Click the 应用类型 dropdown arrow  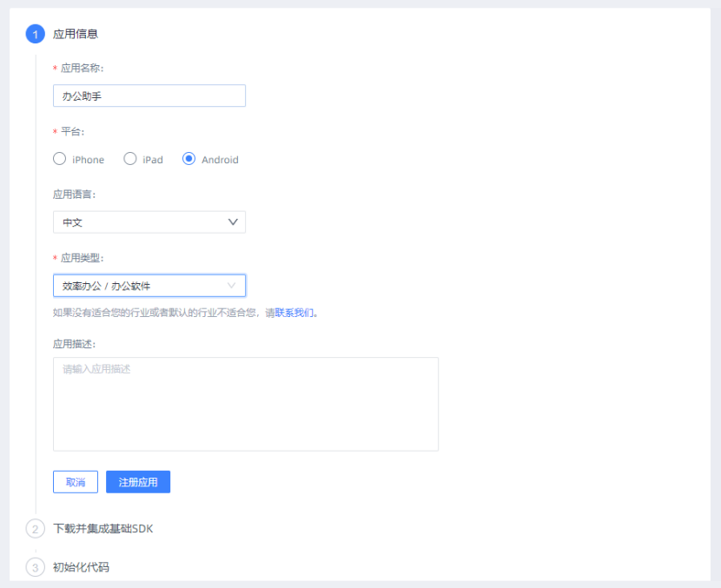[233, 286]
